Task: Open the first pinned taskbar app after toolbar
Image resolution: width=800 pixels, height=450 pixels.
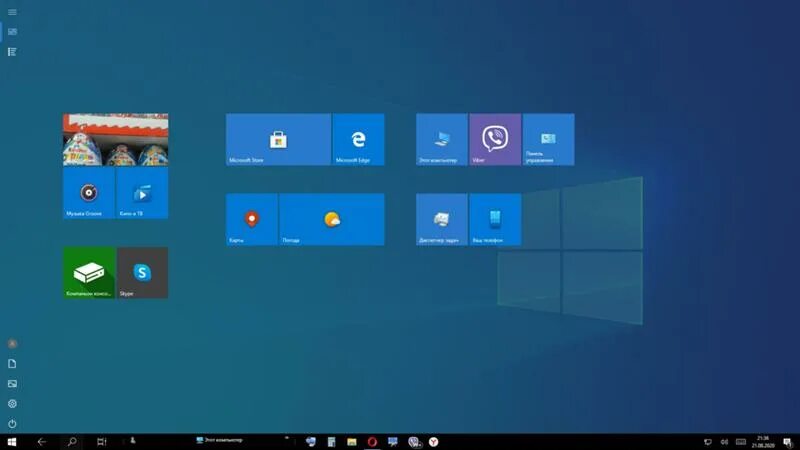Action: [x=311, y=442]
